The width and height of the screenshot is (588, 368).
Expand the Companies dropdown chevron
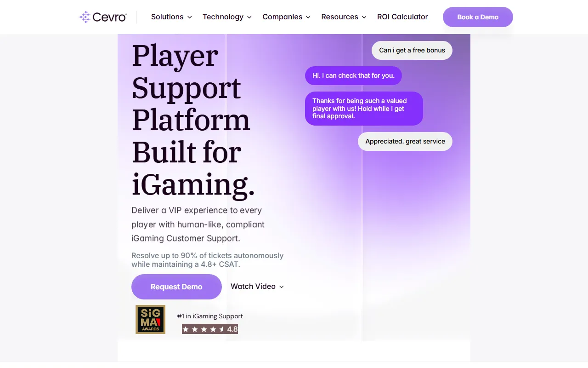(308, 17)
